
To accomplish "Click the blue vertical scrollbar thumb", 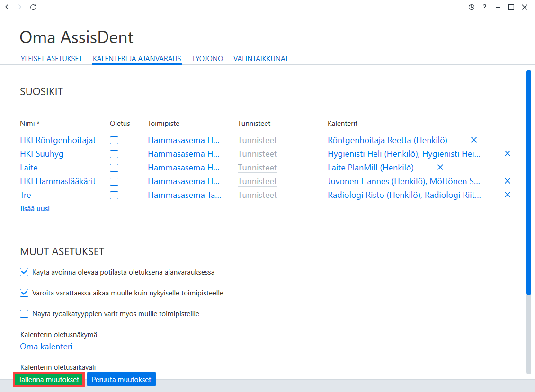I will [x=528, y=183].
